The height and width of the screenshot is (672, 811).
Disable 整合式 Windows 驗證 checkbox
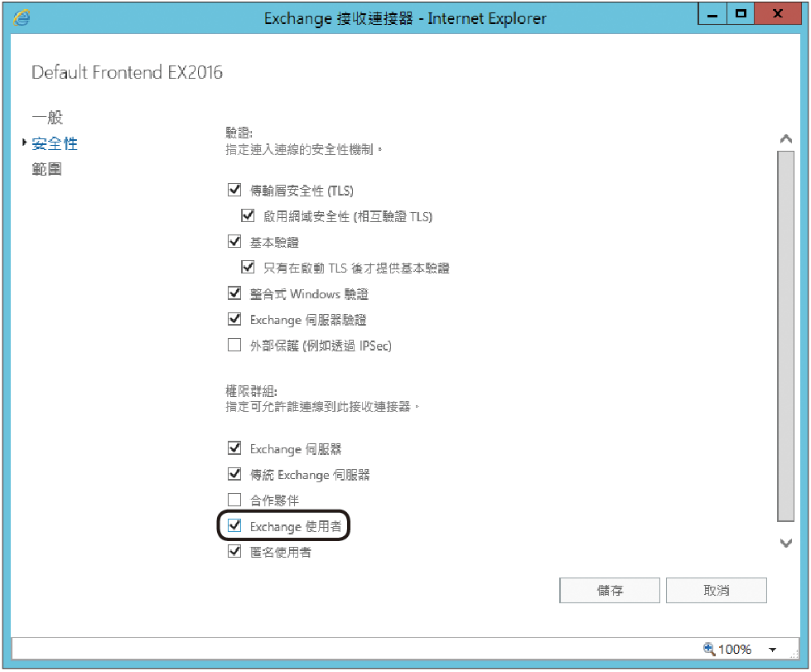click(x=234, y=293)
